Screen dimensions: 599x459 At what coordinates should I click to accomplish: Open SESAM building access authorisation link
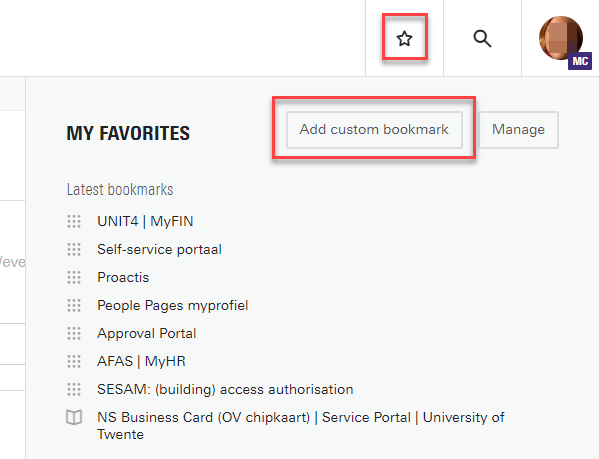[225, 390]
